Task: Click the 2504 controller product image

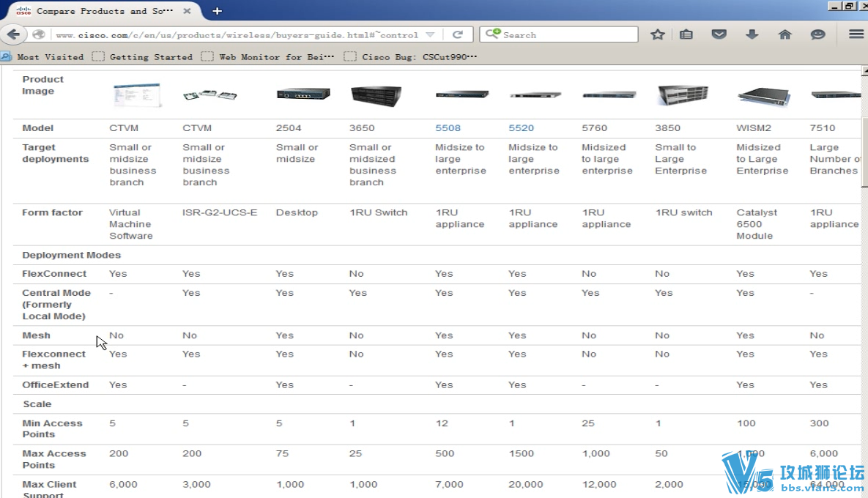Action: pos(303,94)
